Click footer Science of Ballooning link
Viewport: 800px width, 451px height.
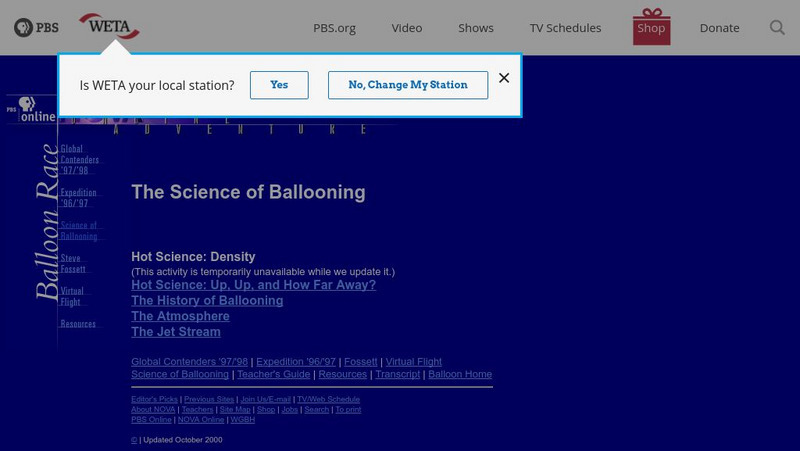point(180,374)
